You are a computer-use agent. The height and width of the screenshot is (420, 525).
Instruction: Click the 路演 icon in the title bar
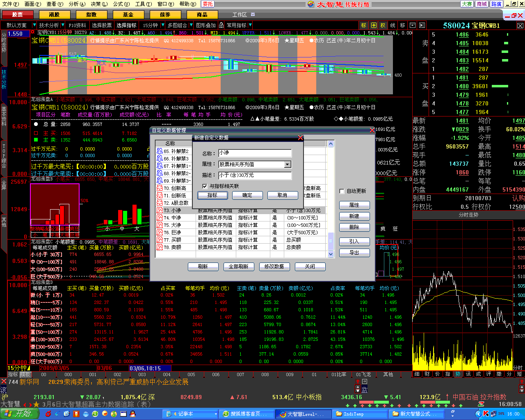[496, 4]
